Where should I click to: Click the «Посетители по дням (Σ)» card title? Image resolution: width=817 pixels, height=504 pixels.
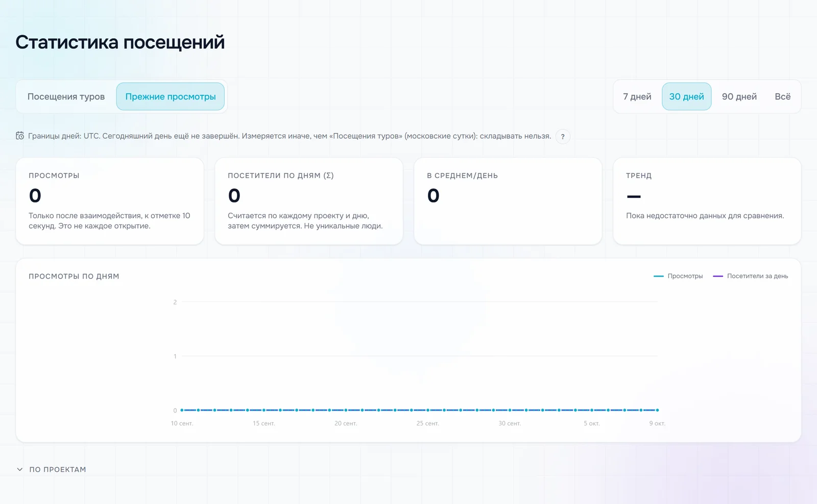click(x=281, y=175)
